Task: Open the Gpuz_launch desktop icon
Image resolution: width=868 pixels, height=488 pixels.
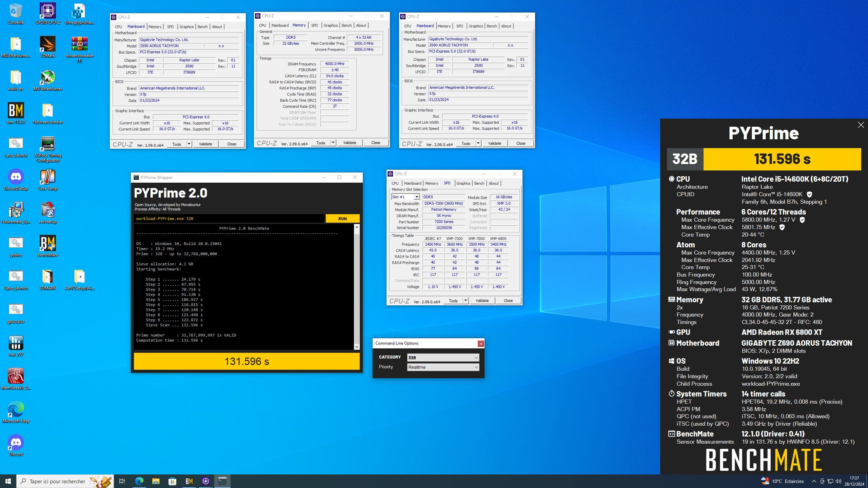Action: (x=16, y=279)
